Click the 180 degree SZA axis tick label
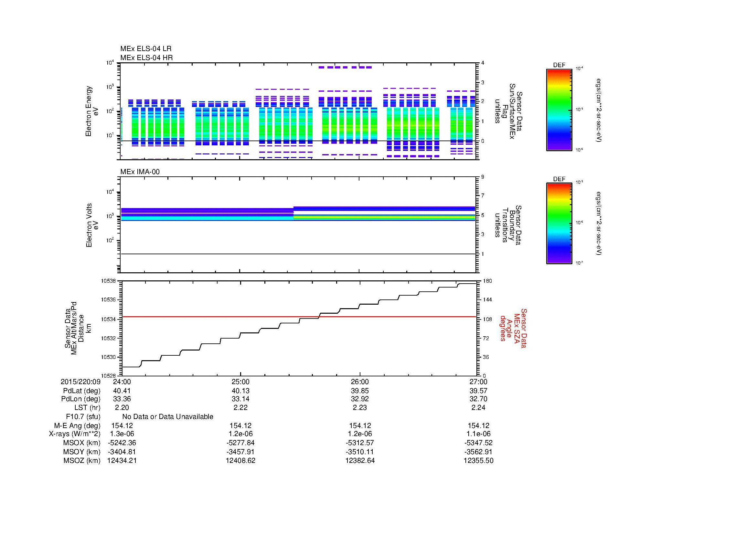Viewport: 756px width, 534px height. (x=487, y=281)
